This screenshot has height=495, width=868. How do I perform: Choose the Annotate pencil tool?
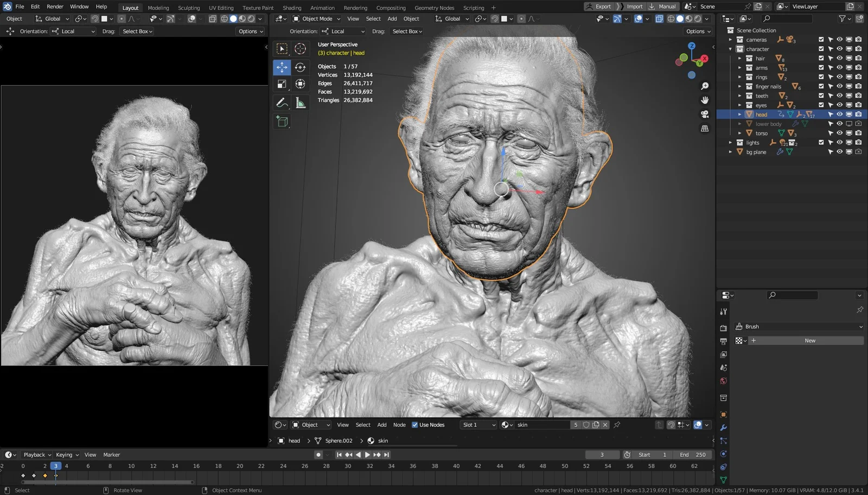(282, 103)
